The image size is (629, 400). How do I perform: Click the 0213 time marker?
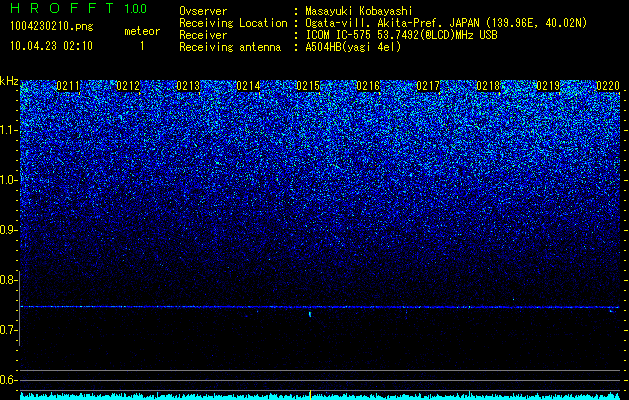click(x=188, y=85)
